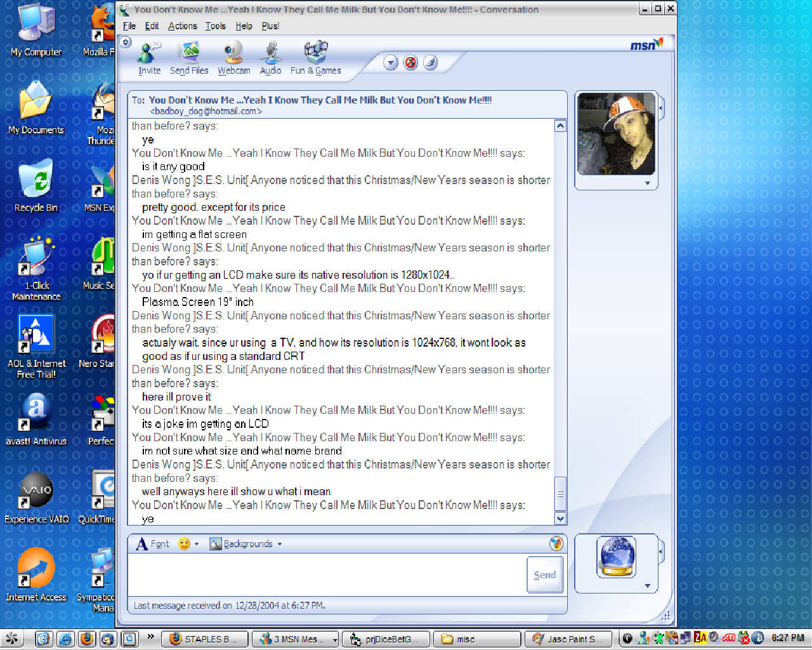Click the message "here ill prove it"

point(176,397)
